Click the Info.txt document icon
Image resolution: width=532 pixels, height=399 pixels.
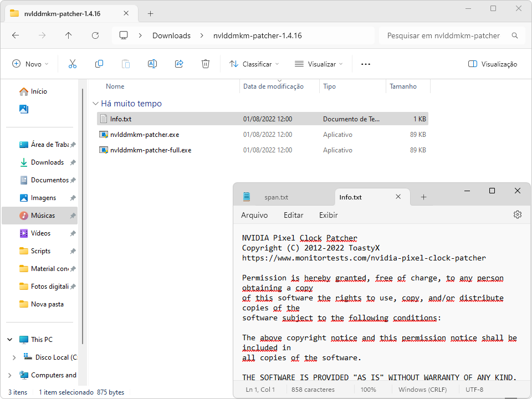click(x=104, y=119)
